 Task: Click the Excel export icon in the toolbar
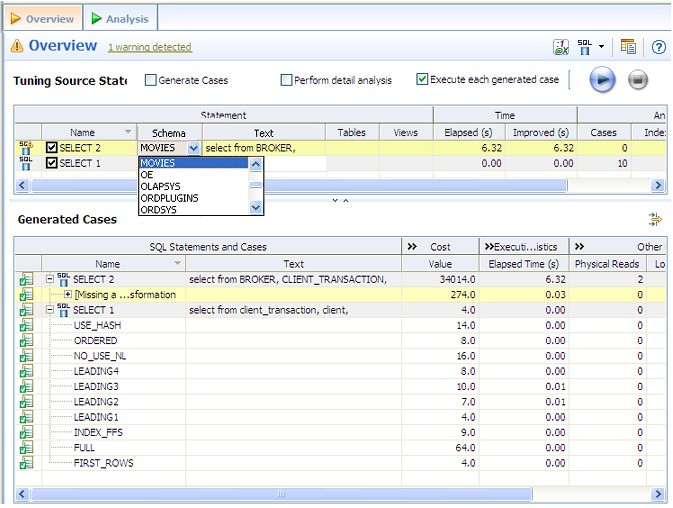pos(561,47)
